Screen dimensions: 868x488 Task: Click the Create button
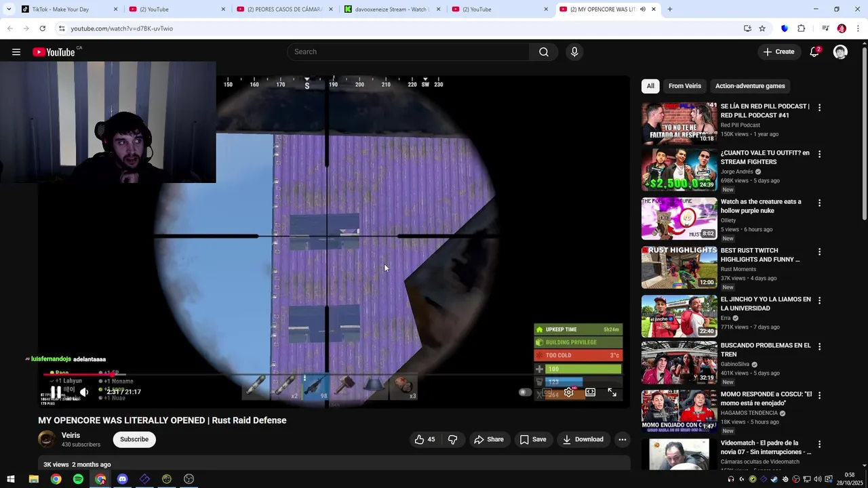pyautogui.click(x=778, y=52)
